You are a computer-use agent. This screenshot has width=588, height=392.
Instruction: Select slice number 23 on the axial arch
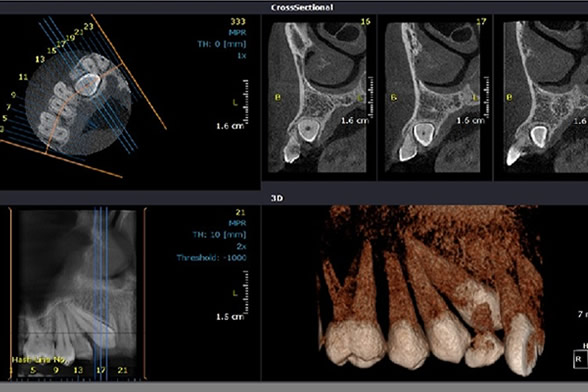coord(88,27)
